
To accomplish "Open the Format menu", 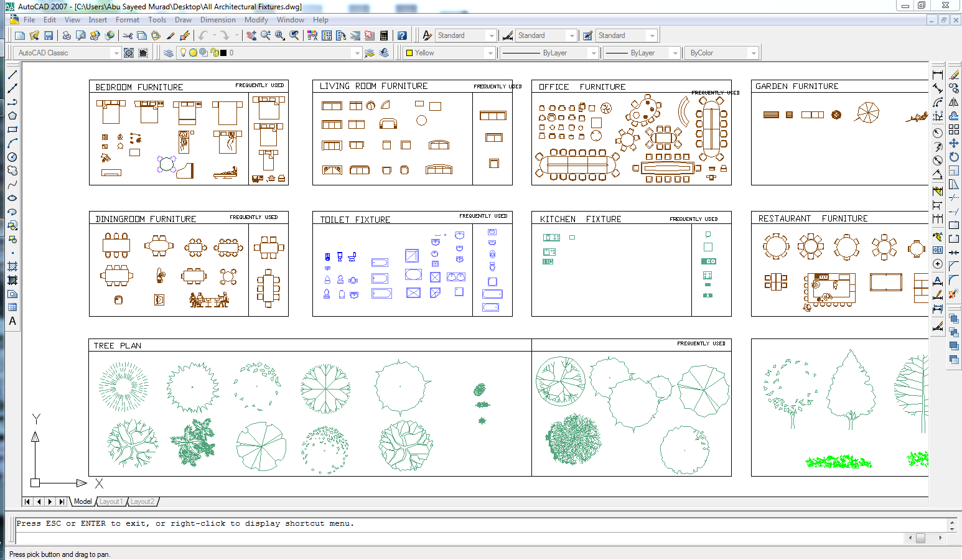I will click(x=128, y=20).
